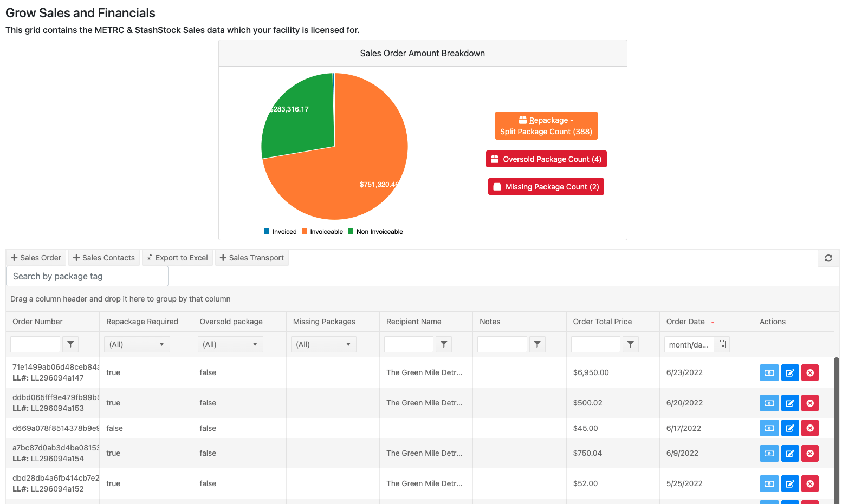Delete the order dated 6/17/2022

[x=810, y=428]
